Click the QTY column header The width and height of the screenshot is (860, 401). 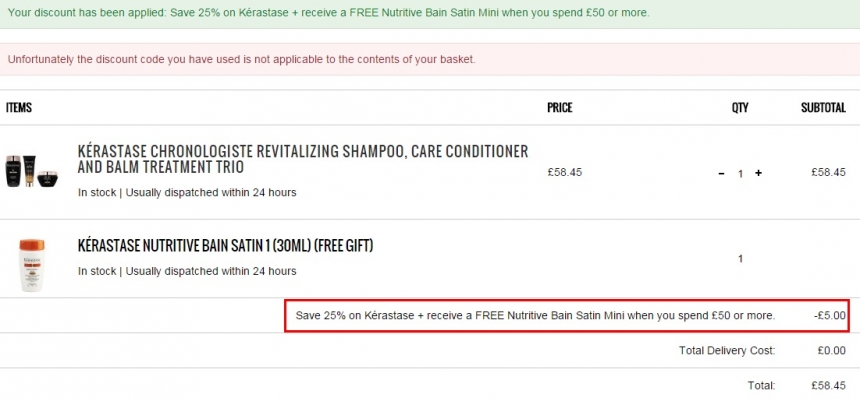pyautogui.click(x=740, y=108)
